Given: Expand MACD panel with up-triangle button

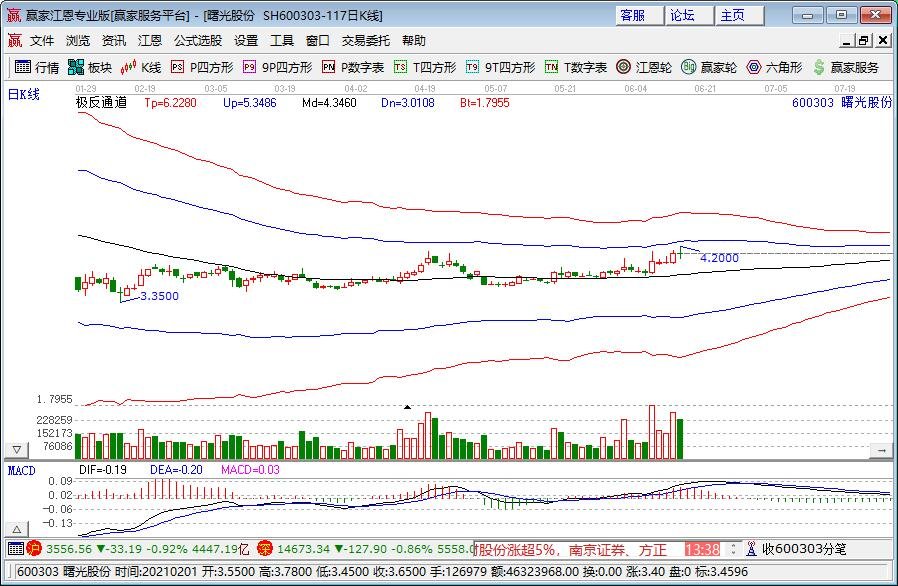Looking at the screenshot, I should coord(16,530).
